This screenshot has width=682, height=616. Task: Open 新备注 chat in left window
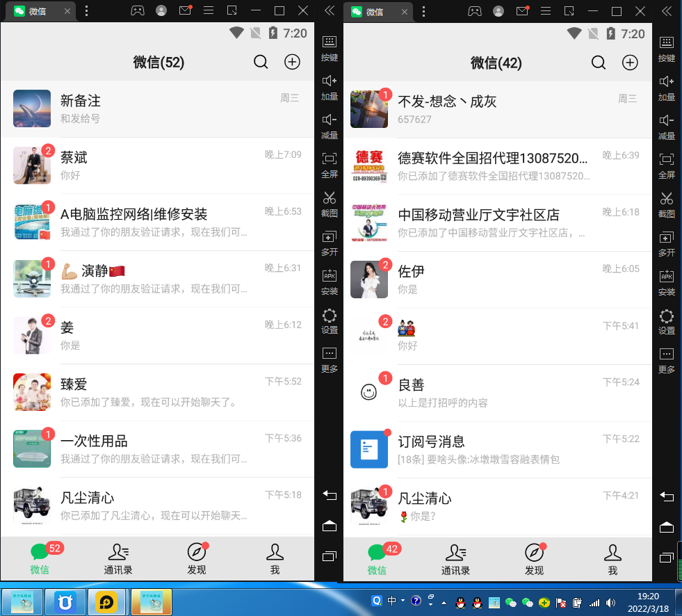pos(157,108)
